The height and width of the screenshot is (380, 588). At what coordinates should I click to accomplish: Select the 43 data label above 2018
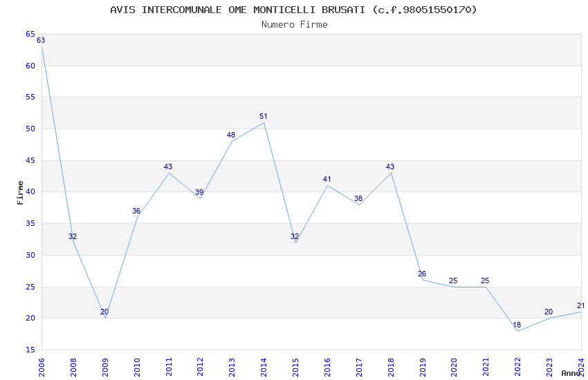(x=390, y=167)
